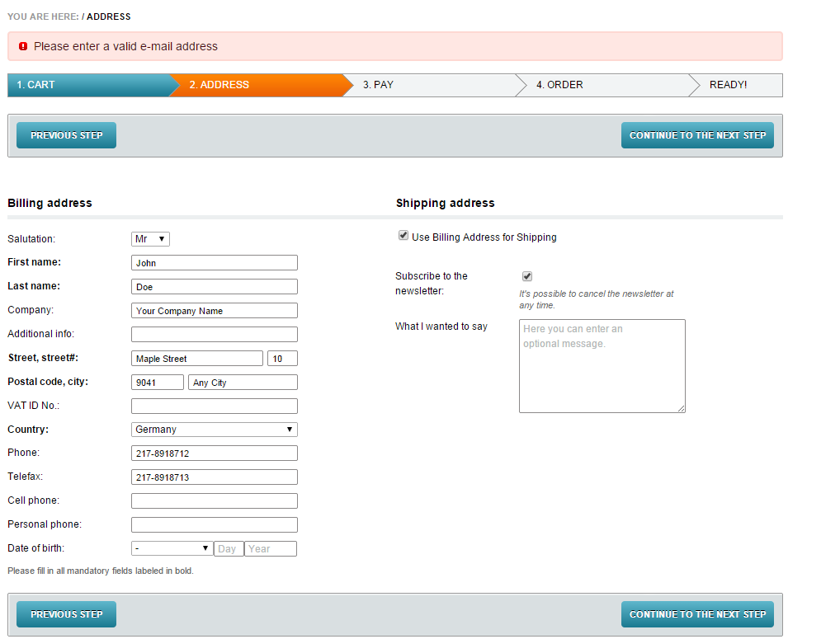The image size is (840, 639).
Task: Click the newsletter cancellation note
Action: coord(597,299)
